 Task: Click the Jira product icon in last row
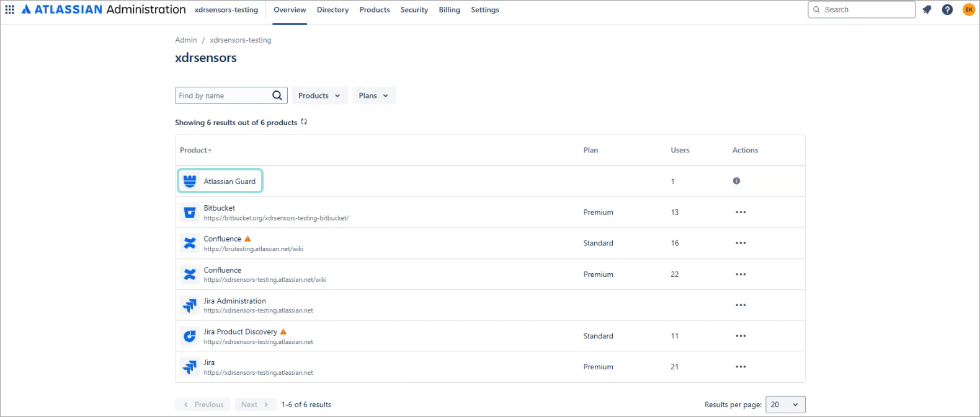[x=190, y=367]
